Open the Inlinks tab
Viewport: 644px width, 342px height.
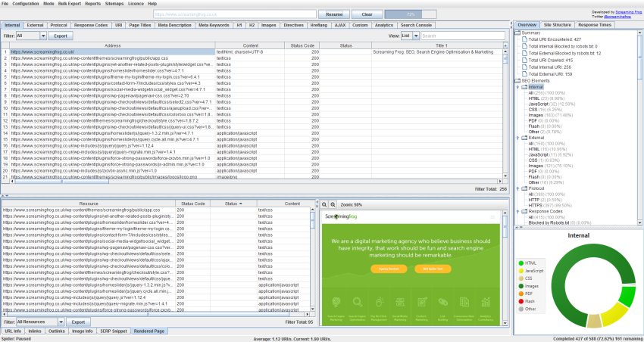point(35,331)
